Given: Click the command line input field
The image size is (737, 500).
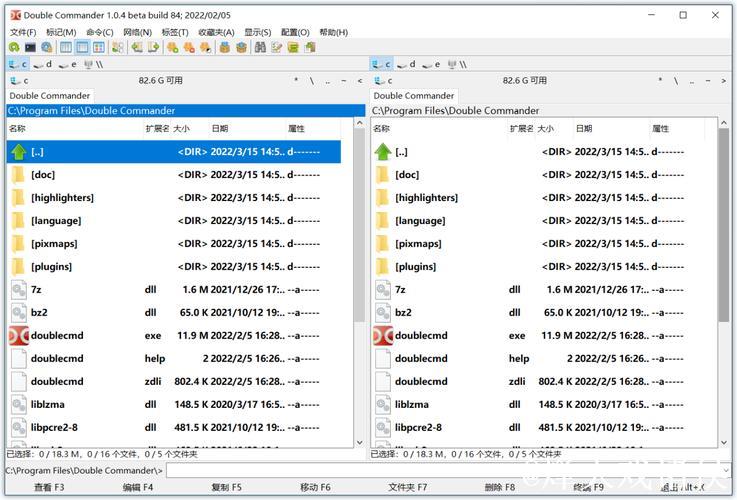Looking at the screenshot, I should coord(443,470).
